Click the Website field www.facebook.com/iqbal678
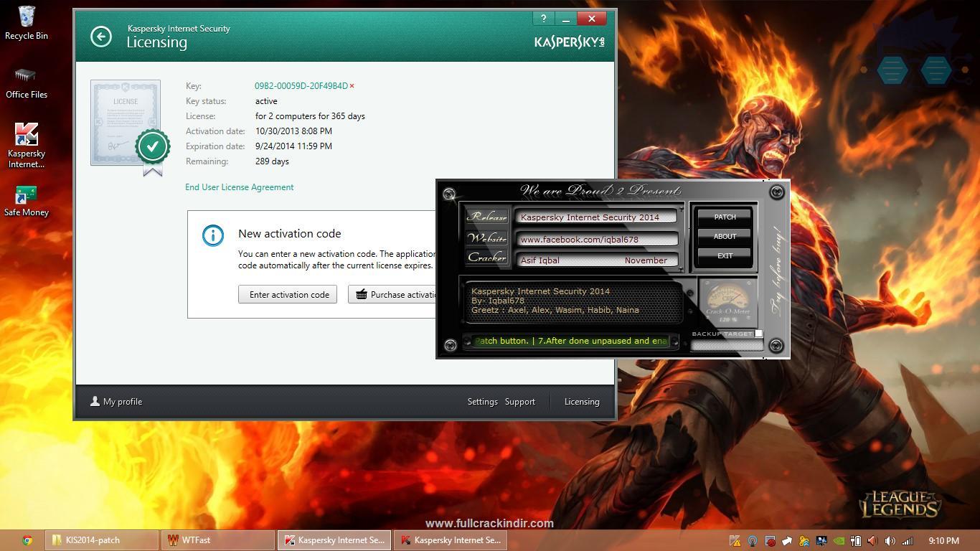Image resolution: width=980 pixels, height=551 pixels. coord(597,239)
